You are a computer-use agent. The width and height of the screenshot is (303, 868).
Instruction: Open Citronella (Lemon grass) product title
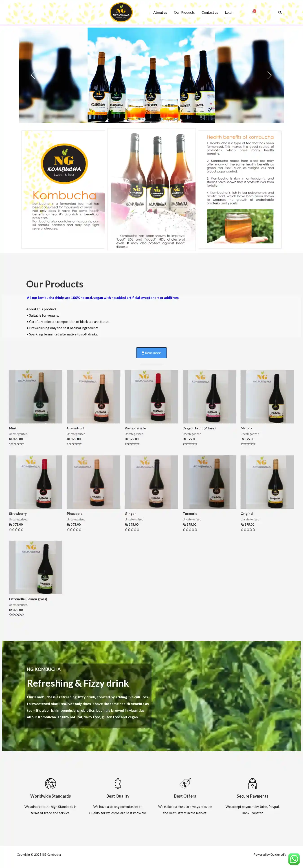click(x=28, y=599)
